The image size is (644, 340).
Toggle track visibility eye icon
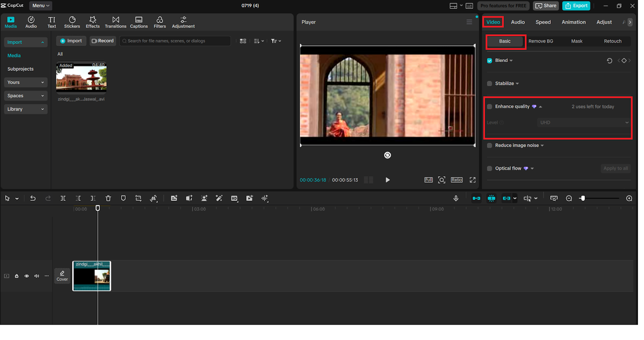click(27, 276)
